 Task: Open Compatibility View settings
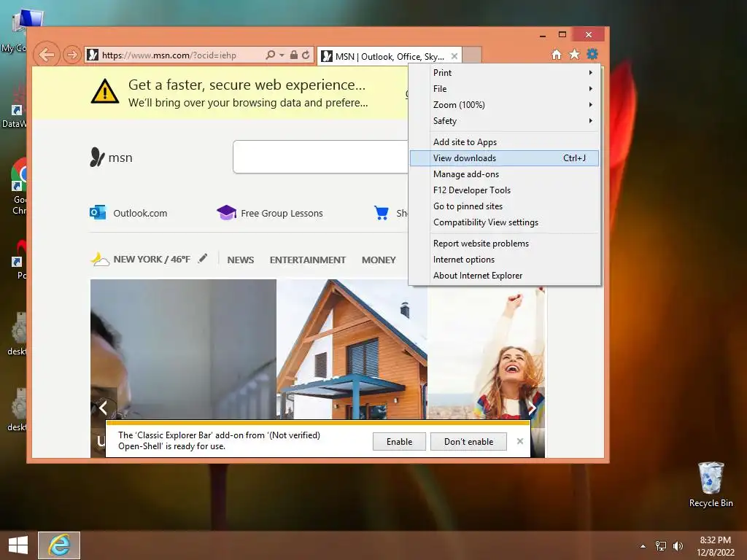504,222
